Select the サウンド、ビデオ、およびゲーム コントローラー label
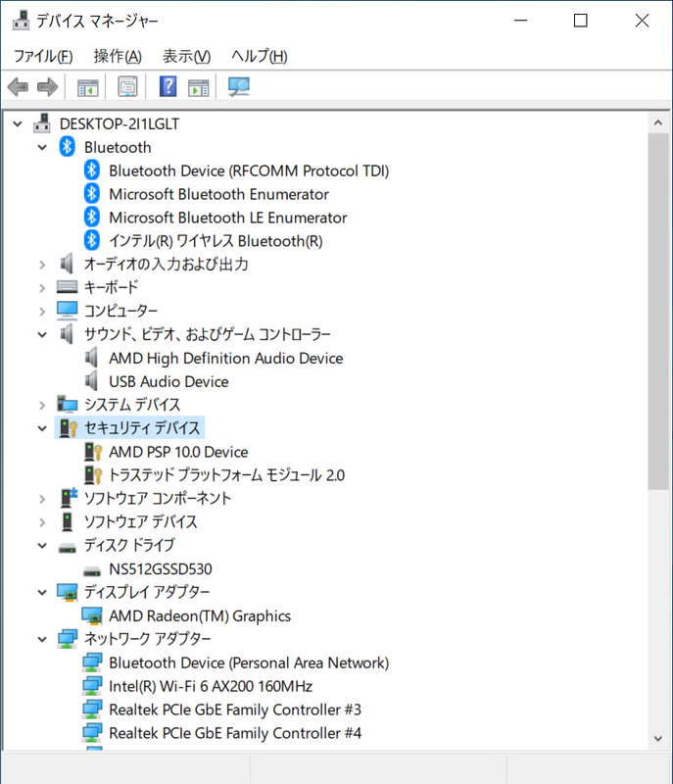 208,334
